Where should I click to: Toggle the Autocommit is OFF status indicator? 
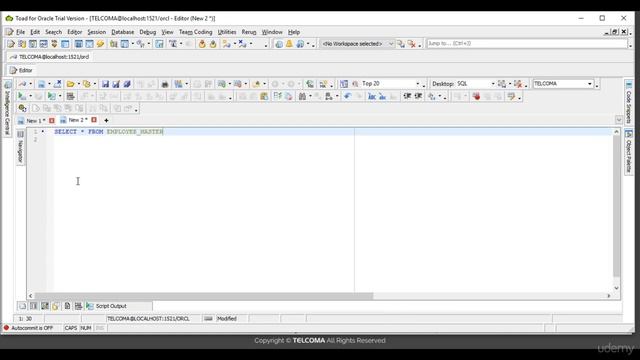pos(29,328)
